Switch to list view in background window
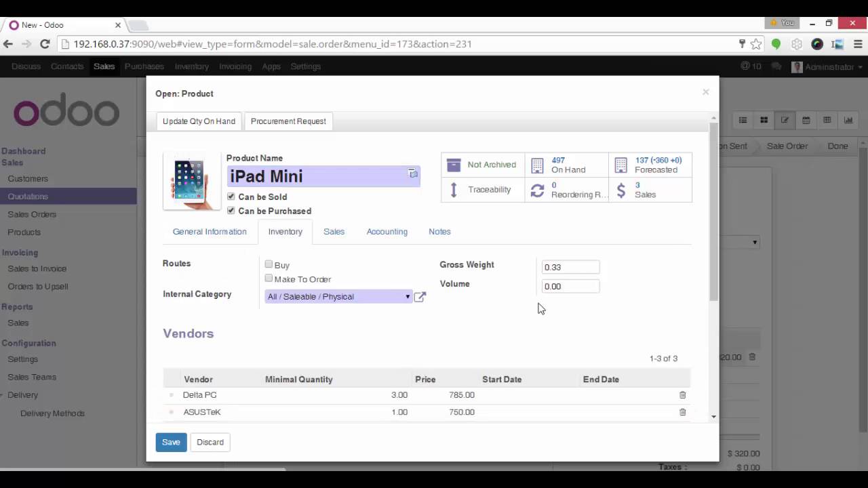Image resolution: width=868 pixels, height=488 pixels. click(x=743, y=120)
